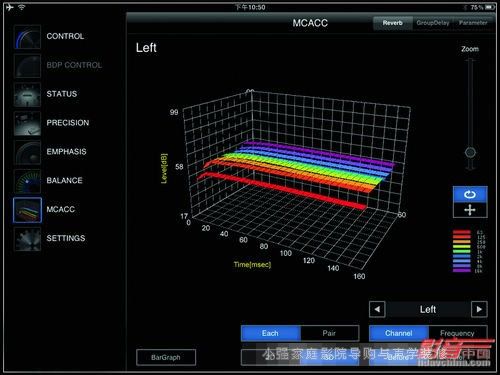Open the SETTINGS gear icon

(27, 239)
